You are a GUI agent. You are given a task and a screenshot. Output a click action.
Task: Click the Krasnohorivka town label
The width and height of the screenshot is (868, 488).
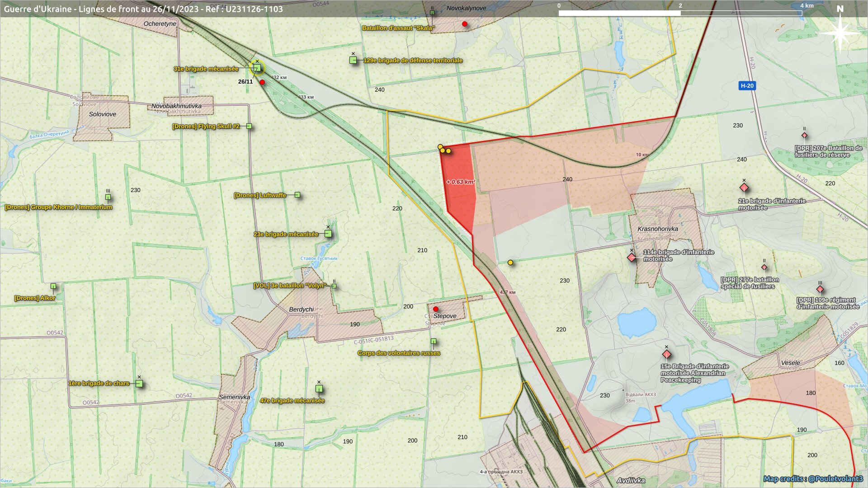point(658,229)
